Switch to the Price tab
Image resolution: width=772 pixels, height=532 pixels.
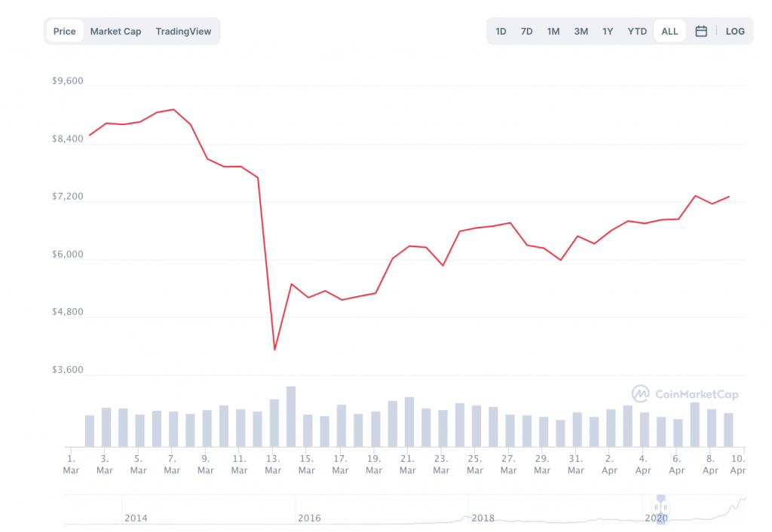coord(65,32)
